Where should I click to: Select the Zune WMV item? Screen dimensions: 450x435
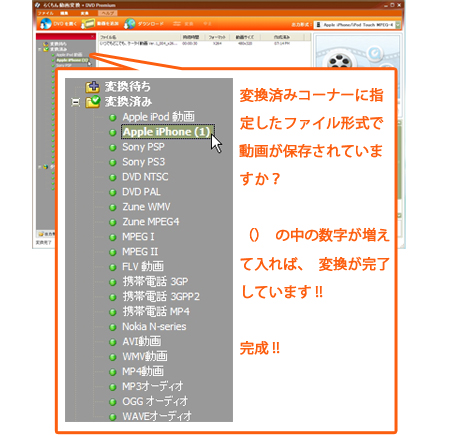tap(146, 207)
